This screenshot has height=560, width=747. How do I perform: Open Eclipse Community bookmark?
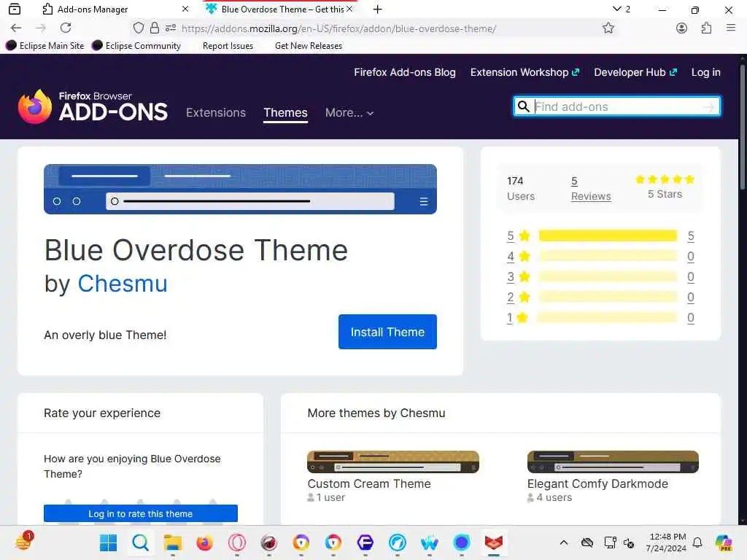(136, 46)
